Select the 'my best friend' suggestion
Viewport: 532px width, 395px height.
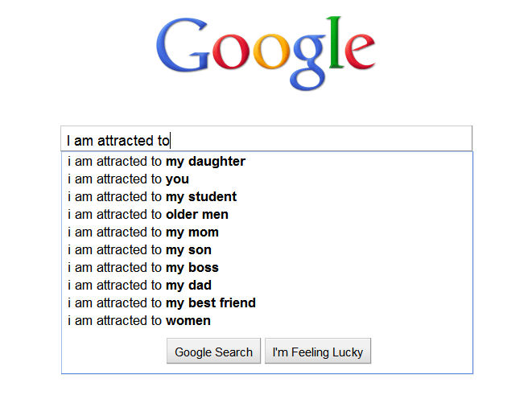(162, 303)
